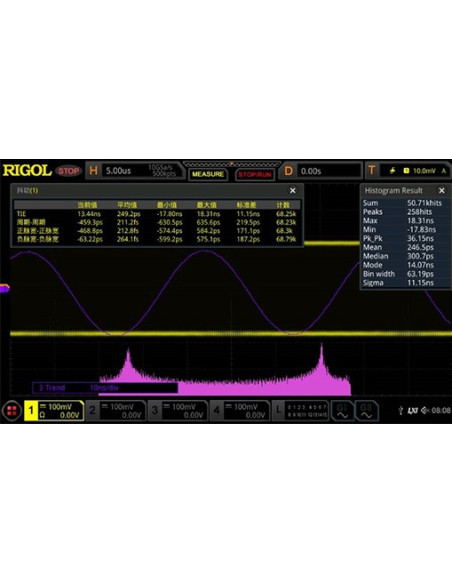Click the channel ground level marker

click(4, 288)
